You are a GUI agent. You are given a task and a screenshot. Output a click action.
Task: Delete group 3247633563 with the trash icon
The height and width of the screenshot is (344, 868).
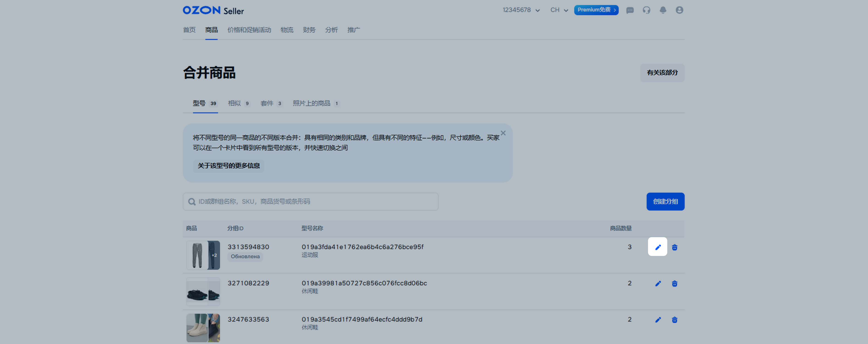[x=675, y=320]
